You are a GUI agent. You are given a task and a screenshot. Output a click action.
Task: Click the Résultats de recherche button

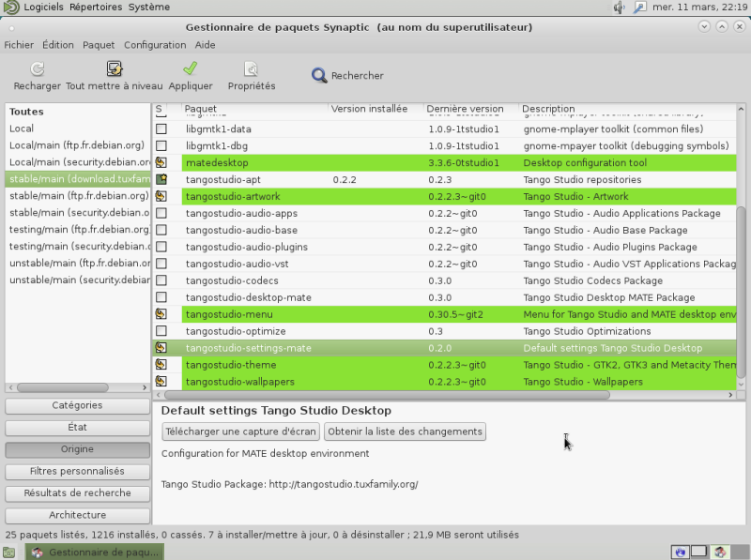(77, 493)
